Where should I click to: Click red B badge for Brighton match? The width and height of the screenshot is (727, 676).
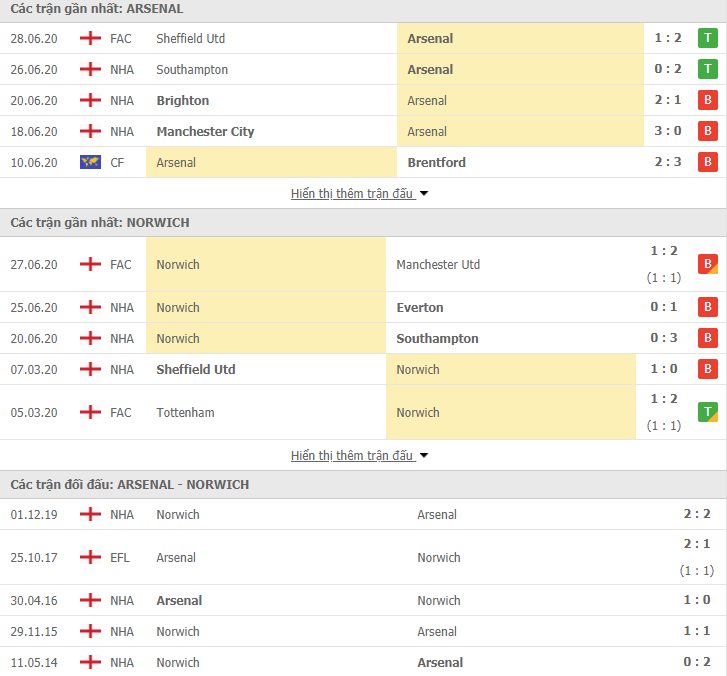tap(708, 100)
